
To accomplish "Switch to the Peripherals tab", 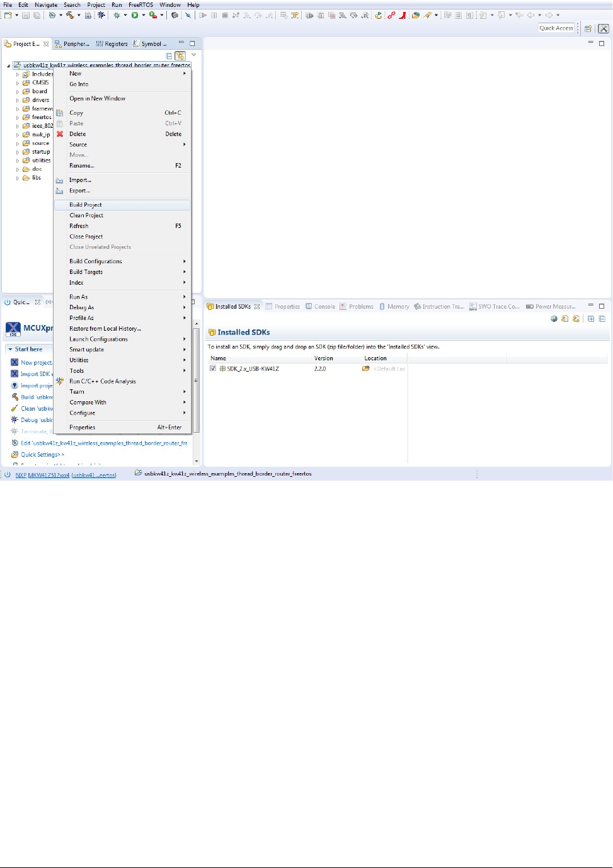I will click(x=72, y=44).
